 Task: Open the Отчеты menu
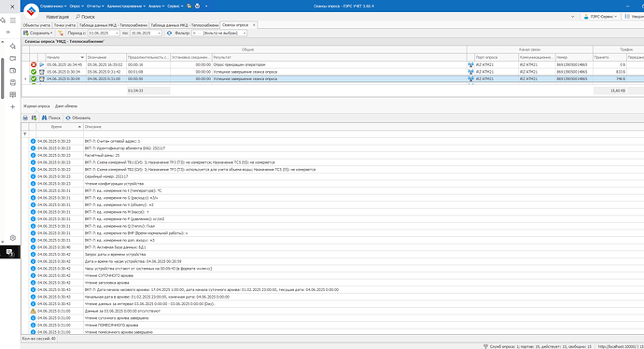pyautogui.click(x=95, y=7)
